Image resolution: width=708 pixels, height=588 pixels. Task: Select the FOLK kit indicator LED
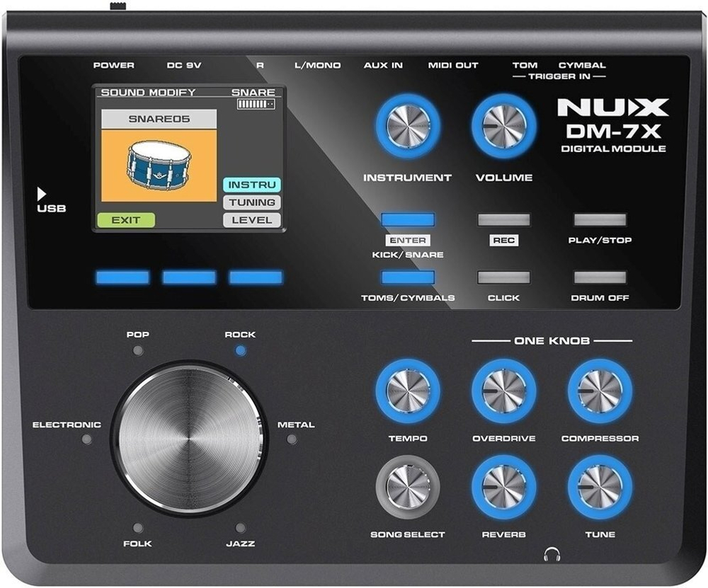click(138, 528)
